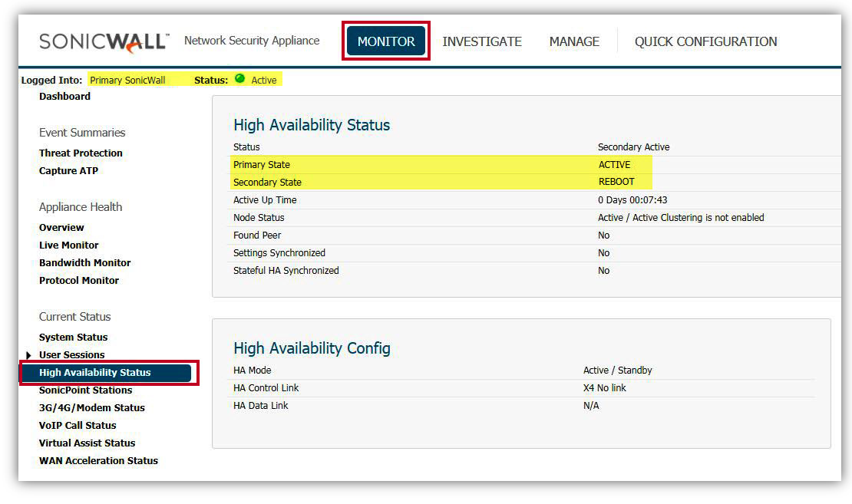Viewport: 852px width, 504px height.
Task: Open Virtual Assist Status page
Action: (x=87, y=443)
